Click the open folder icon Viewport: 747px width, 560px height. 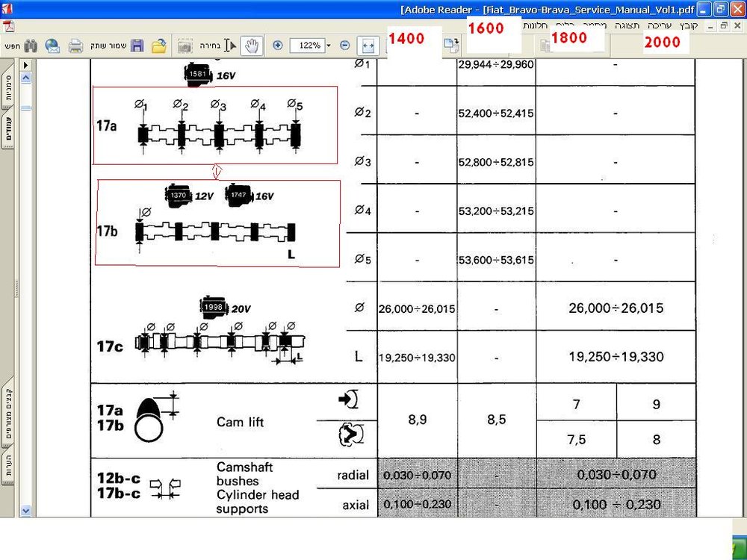point(158,46)
